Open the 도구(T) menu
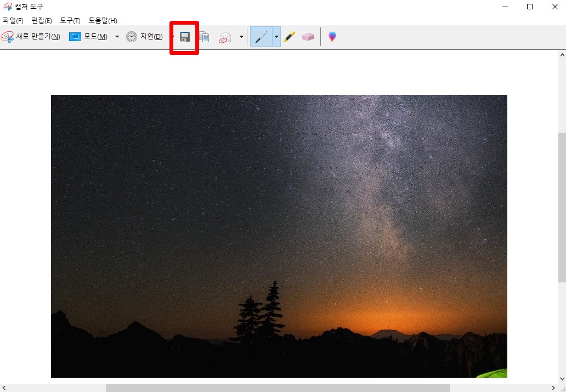 (x=70, y=21)
